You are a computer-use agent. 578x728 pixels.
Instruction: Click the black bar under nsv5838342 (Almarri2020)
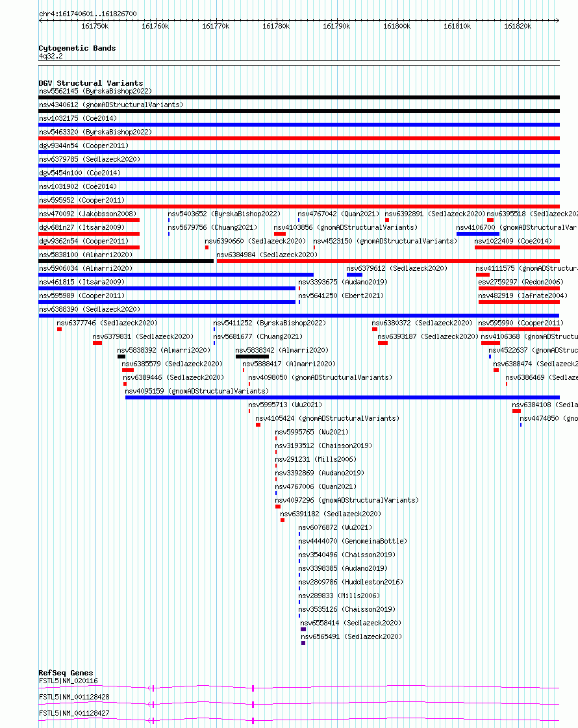252,357
